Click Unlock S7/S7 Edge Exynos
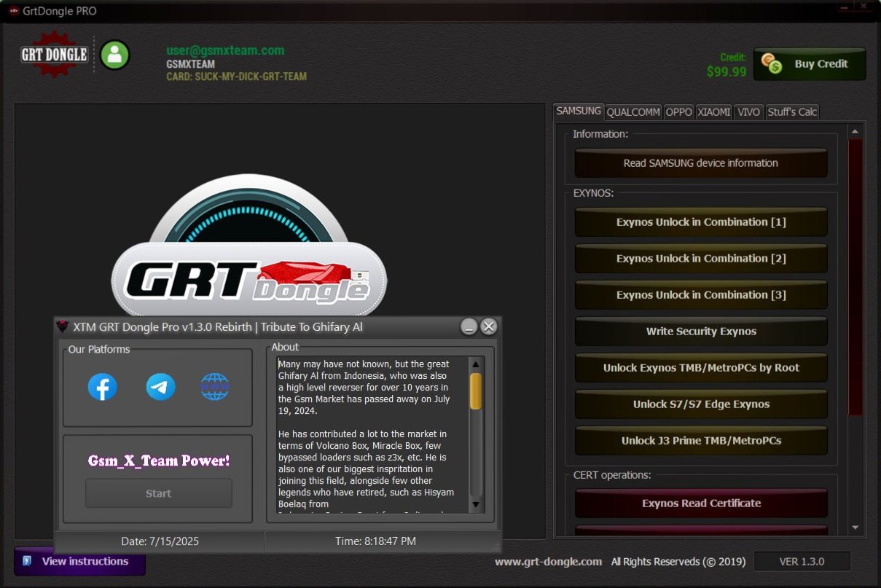 [701, 404]
